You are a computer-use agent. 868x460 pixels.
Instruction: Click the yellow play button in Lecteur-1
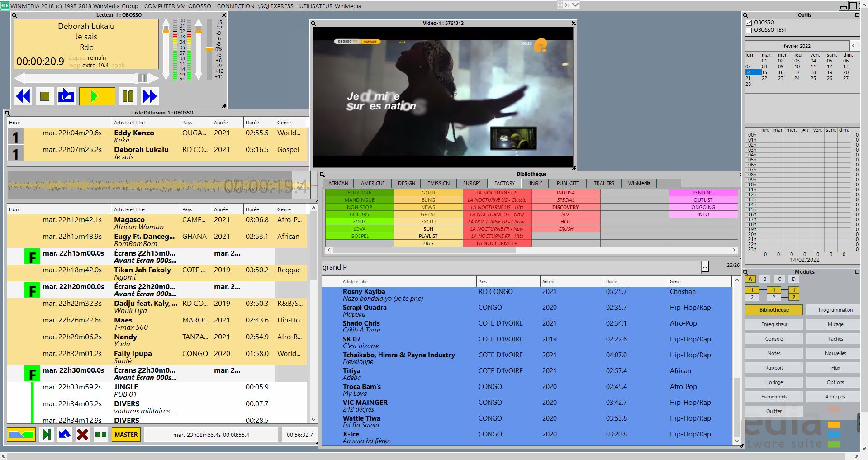pyautogui.click(x=97, y=96)
